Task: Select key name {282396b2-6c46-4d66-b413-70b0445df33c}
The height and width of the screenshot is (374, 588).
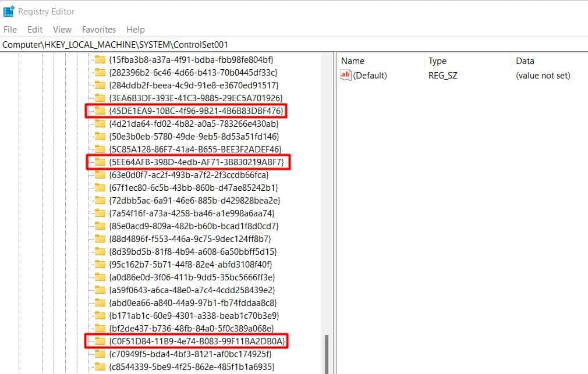Action: pyautogui.click(x=193, y=72)
